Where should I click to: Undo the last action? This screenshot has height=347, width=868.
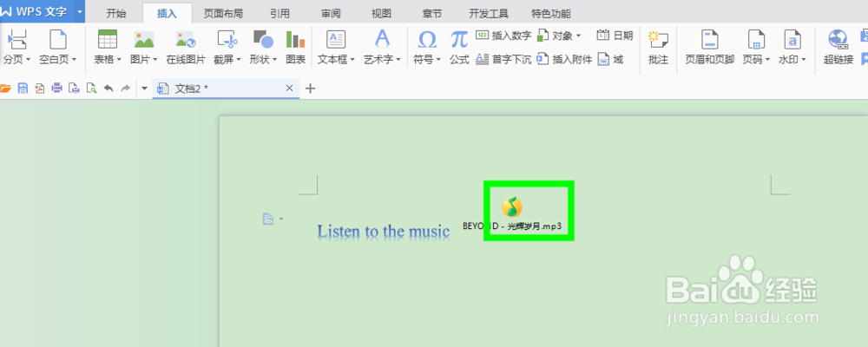[x=108, y=88]
